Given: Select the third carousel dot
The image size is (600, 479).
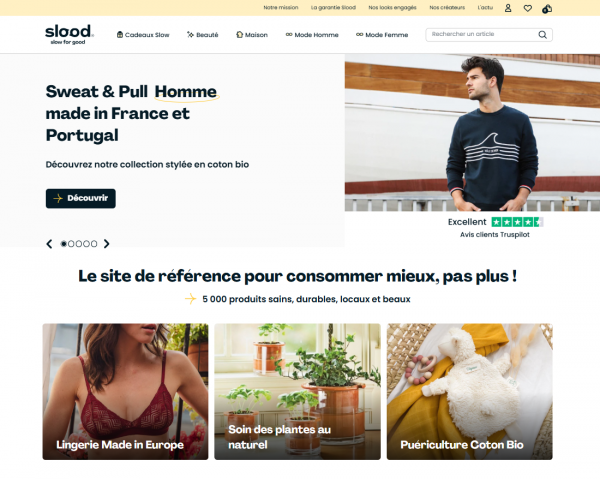Looking at the screenshot, I should tap(79, 244).
